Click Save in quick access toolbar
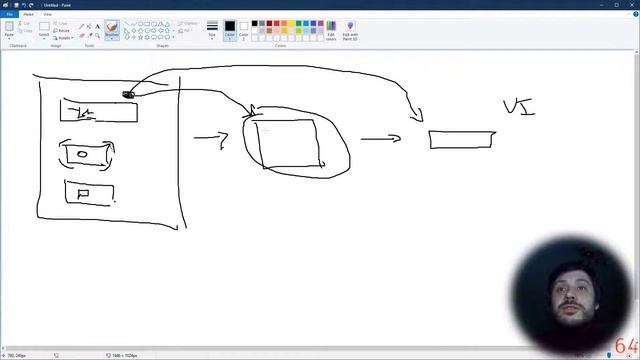 coord(16,5)
